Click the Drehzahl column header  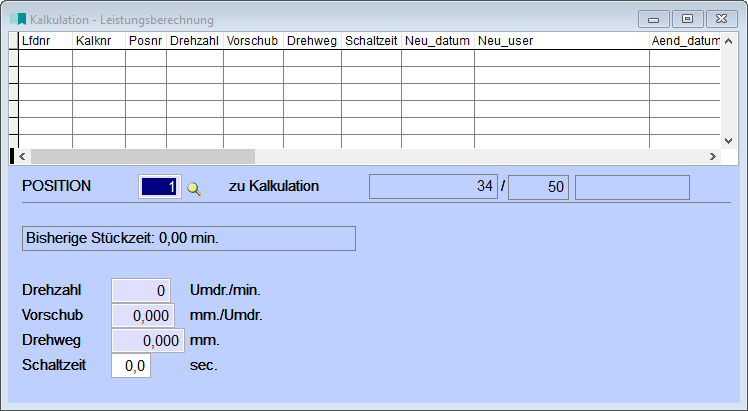click(195, 41)
